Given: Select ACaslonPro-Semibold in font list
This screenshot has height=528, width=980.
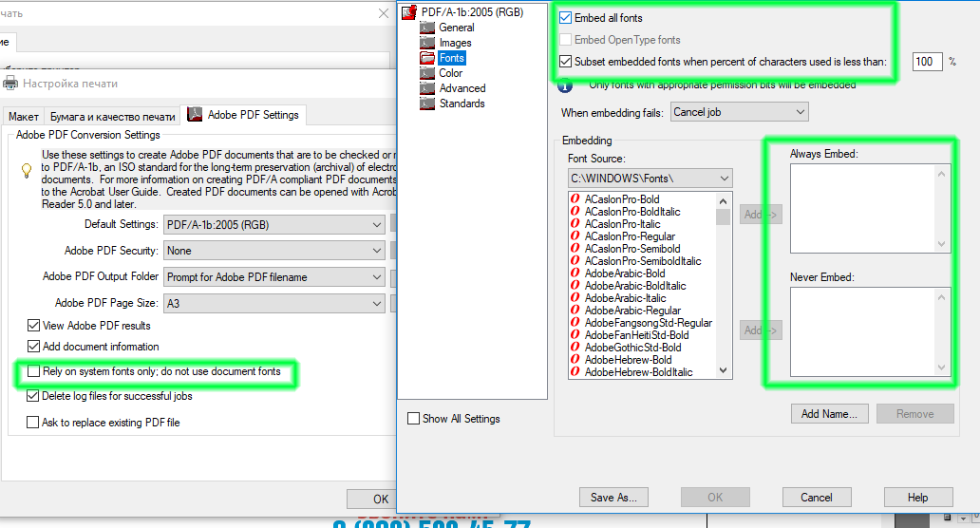Looking at the screenshot, I should [x=631, y=249].
